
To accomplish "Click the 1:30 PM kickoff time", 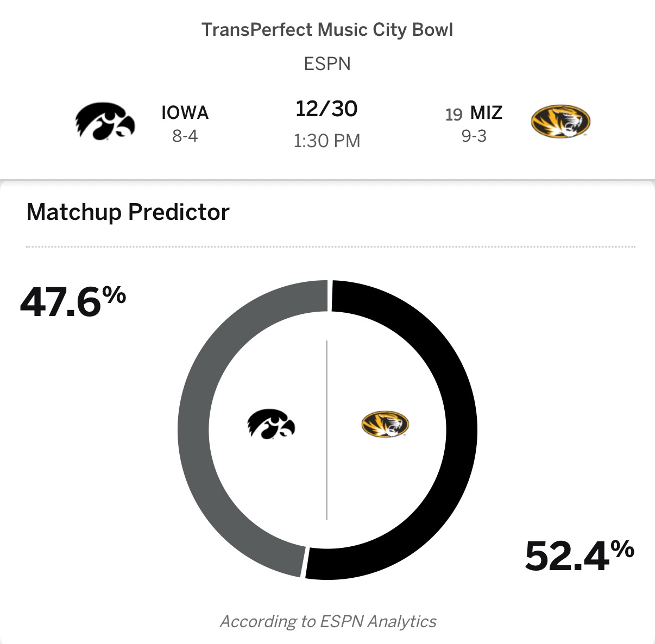I will pyautogui.click(x=326, y=141).
